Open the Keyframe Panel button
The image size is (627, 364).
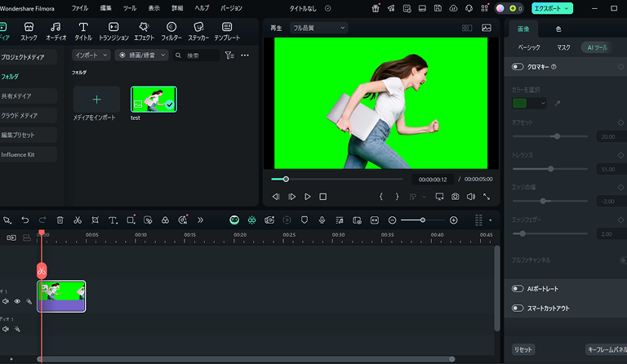607,349
